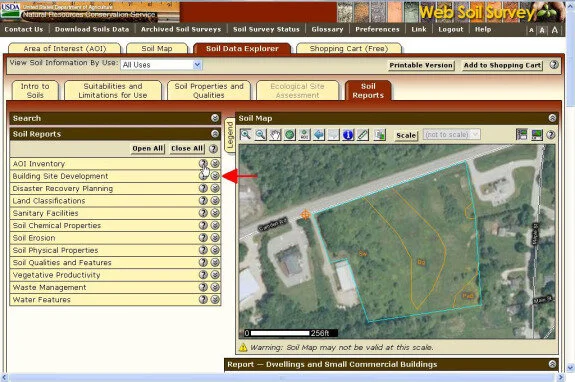Click help icon beside Close All button

pos(213,148)
